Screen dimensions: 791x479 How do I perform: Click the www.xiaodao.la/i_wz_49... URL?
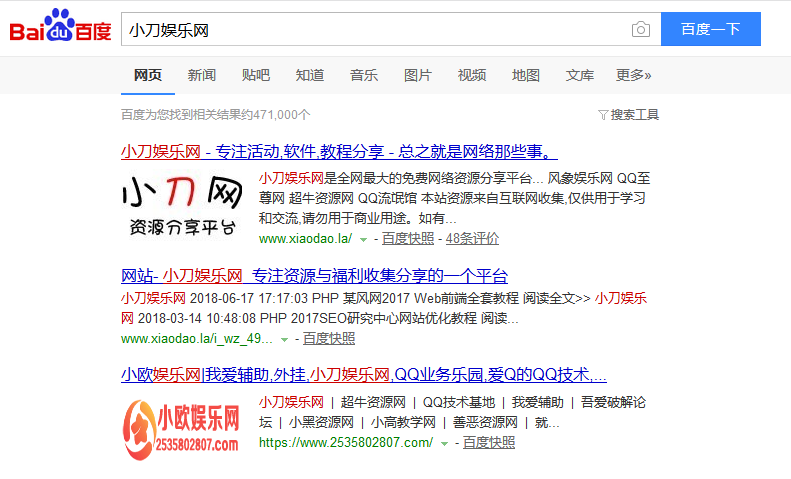coord(197,338)
